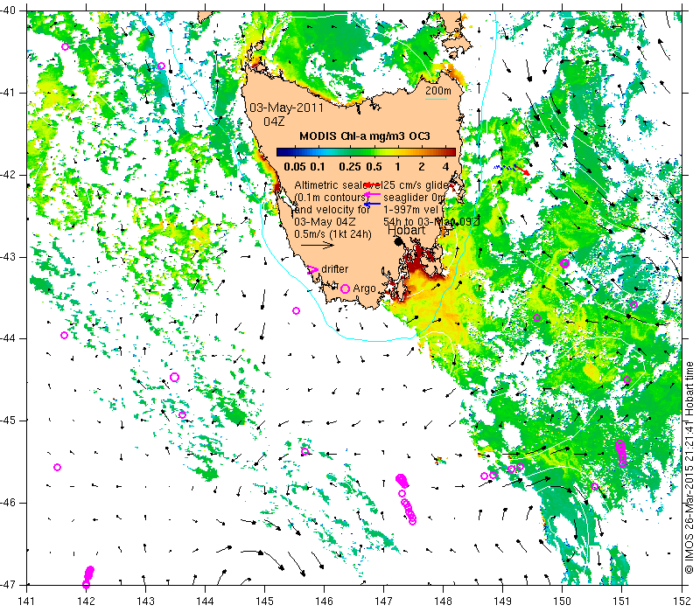Click the Argo float circle near 45.4S 145.7E
This screenshot has height=612, width=700.
tap(304, 451)
